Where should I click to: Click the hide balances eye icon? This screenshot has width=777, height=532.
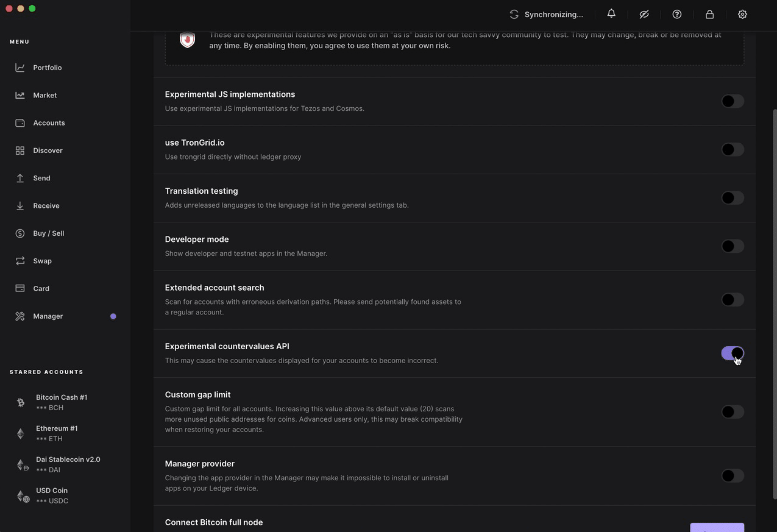point(644,14)
